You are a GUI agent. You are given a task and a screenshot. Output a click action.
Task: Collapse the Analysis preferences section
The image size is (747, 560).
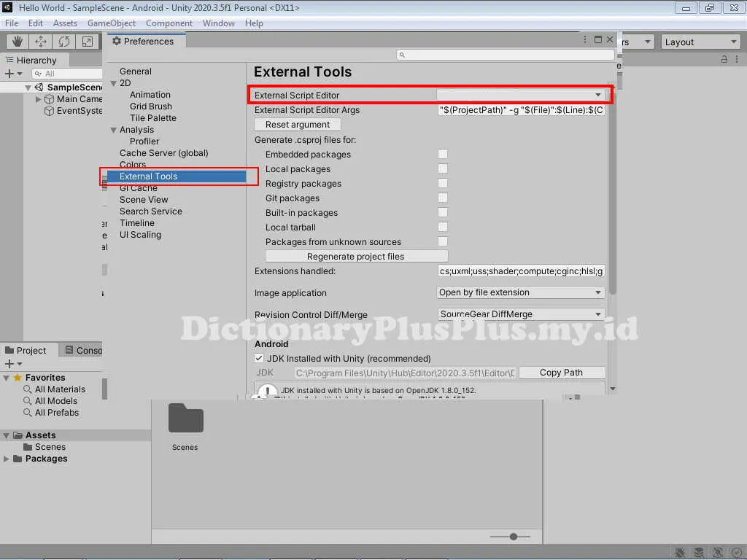point(113,130)
